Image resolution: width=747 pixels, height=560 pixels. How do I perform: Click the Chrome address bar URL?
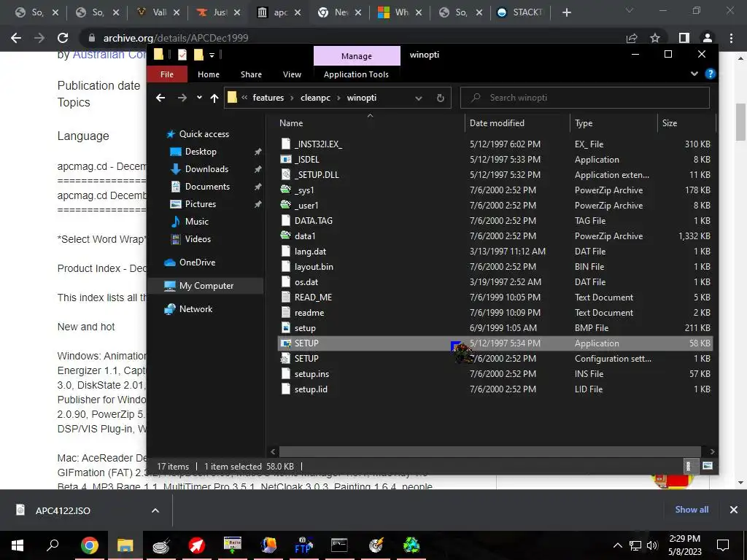(x=175, y=38)
